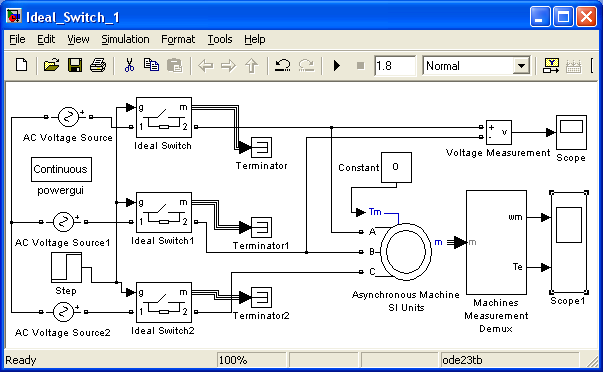
Task: Click the 'Voltage Measurement' label
Action: click(498, 153)
